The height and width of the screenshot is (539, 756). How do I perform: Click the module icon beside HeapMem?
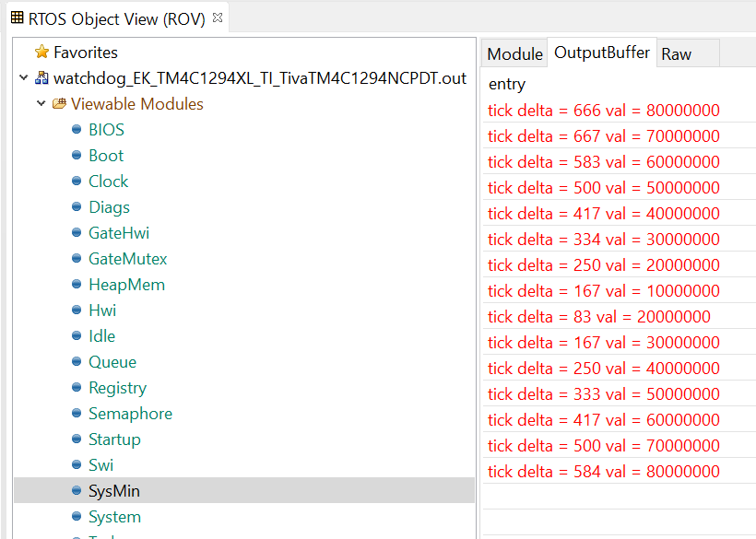tap(77, 285)
